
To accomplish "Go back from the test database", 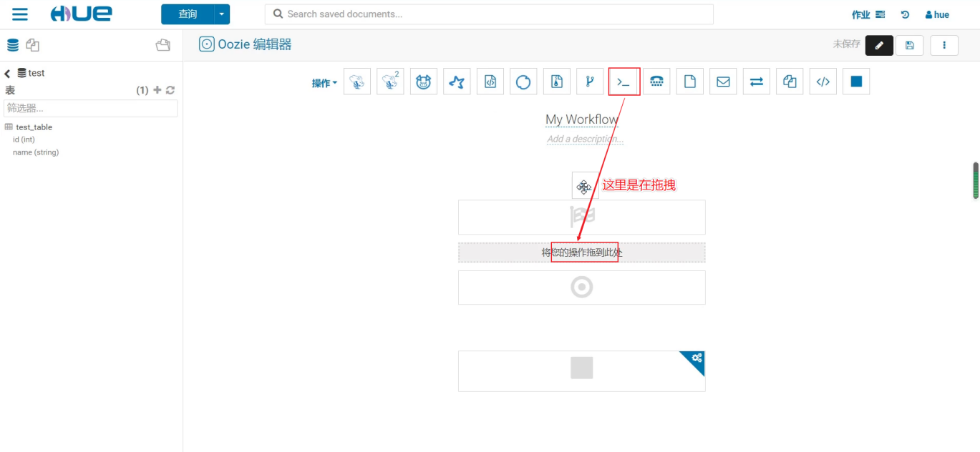I will (7, 73).
